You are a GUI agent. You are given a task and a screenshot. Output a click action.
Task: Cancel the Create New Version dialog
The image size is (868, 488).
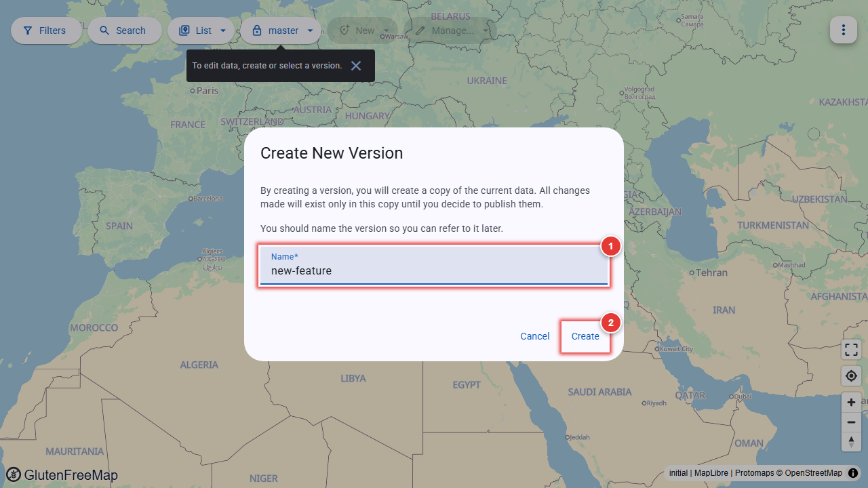535,336
